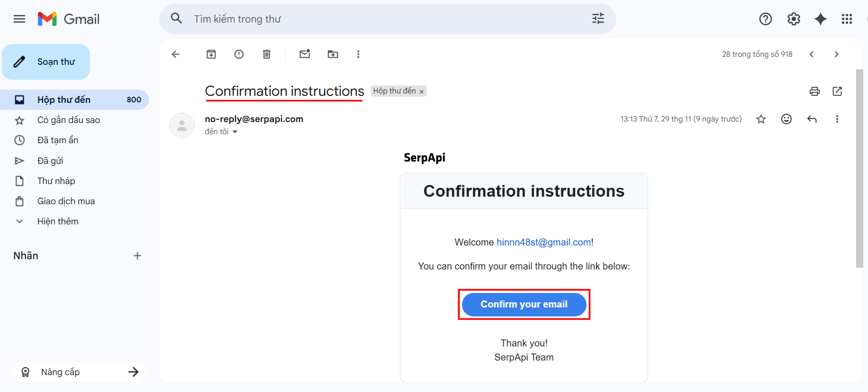
Task: Click the Tìm kiếm trong thư search field
Action: pyautogui.click(x=376, y=19)
